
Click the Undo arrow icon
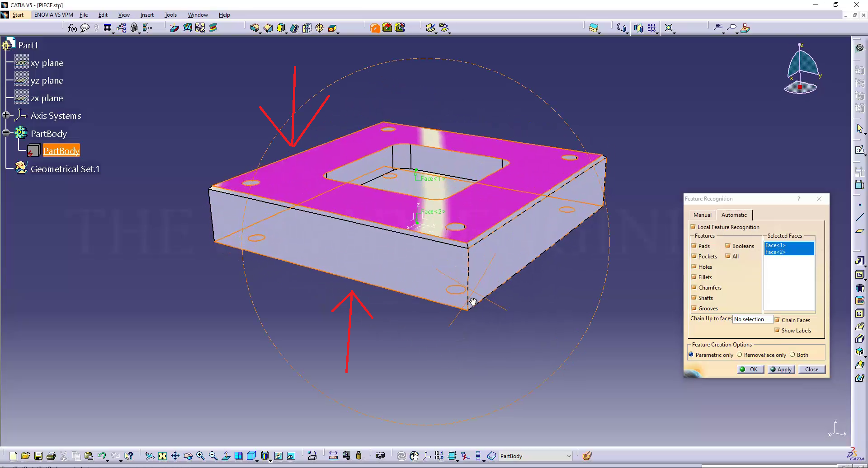tap(101, 456)
